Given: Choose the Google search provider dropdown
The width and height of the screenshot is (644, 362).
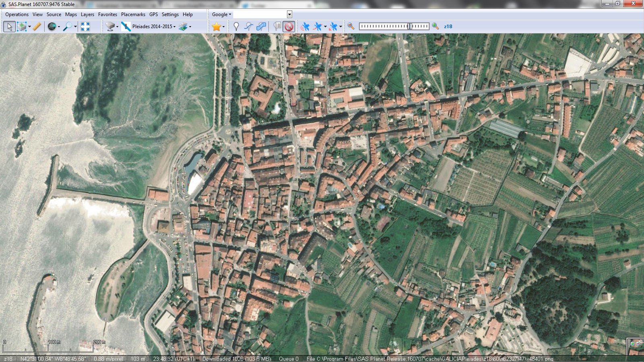Looking at the screenshot, I should pyautogui.click(x=221, y=14).
